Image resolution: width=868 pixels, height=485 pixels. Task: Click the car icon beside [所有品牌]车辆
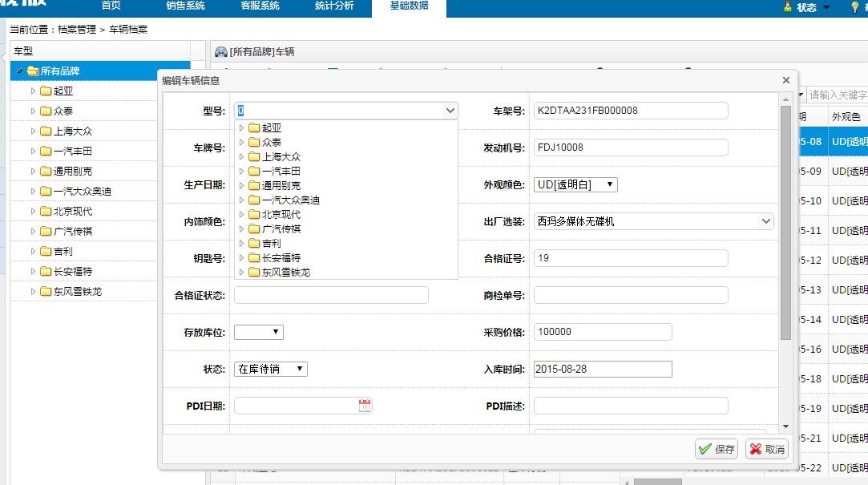(220, 52)
